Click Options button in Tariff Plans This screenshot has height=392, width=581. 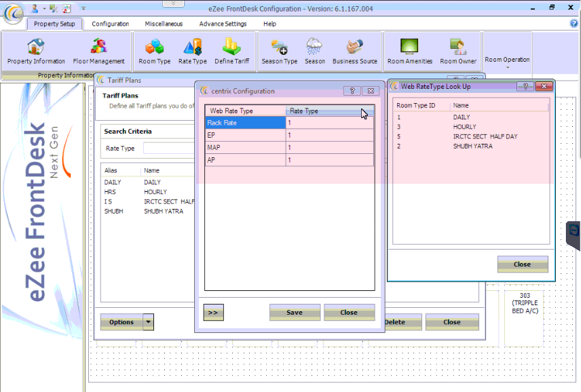click(x=121, y=321)
